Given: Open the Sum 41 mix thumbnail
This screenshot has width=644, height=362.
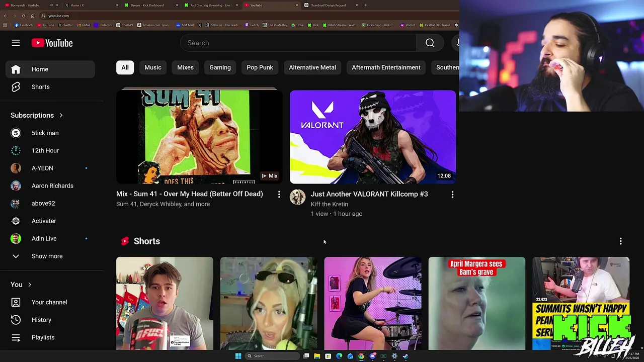Looking at the screenshot, I should tap(199, 137).
